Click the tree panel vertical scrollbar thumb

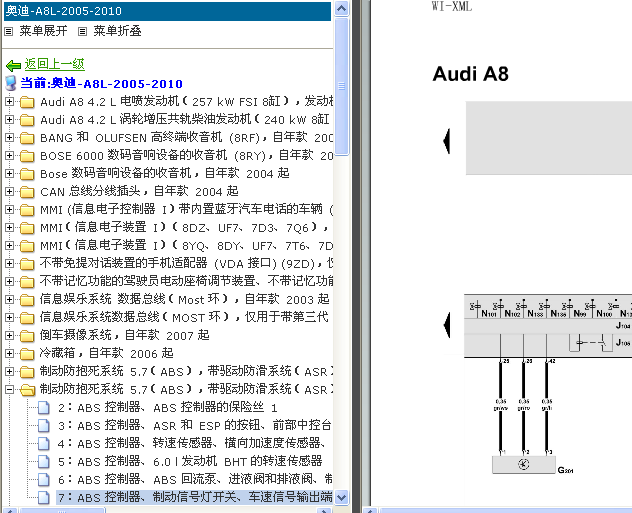[341, 86]
